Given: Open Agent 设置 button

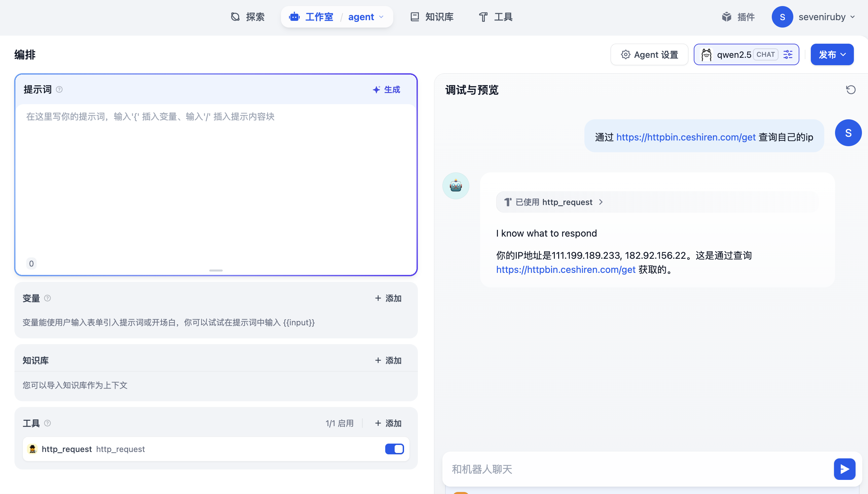Looking at the screenshot, I should click(649, 54).
